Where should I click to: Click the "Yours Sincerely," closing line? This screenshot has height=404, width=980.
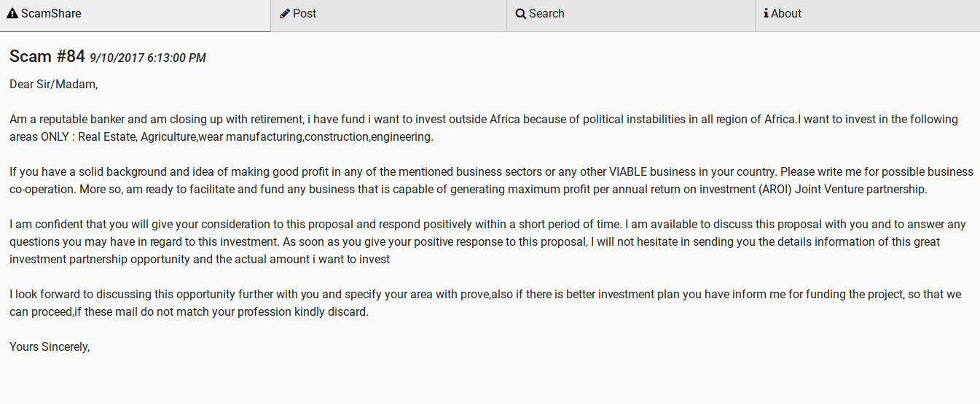point(50,346)
